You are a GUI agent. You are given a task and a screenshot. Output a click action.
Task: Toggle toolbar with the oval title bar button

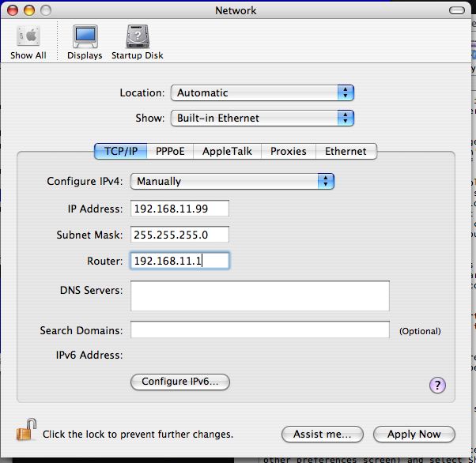pos(456,10)
